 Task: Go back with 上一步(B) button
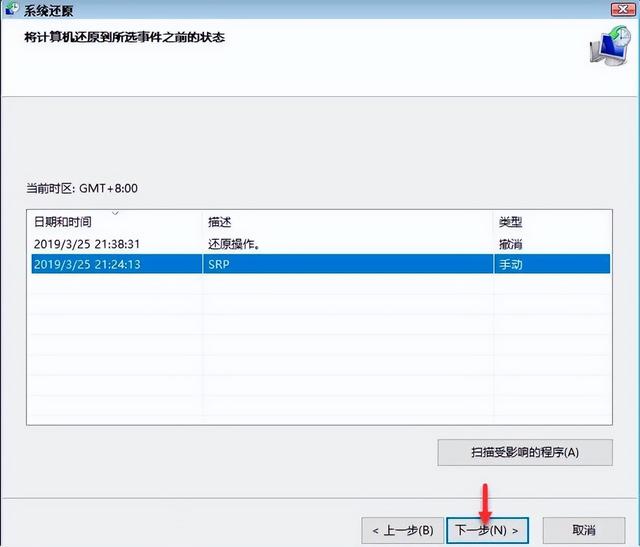[x=402, y=530]
